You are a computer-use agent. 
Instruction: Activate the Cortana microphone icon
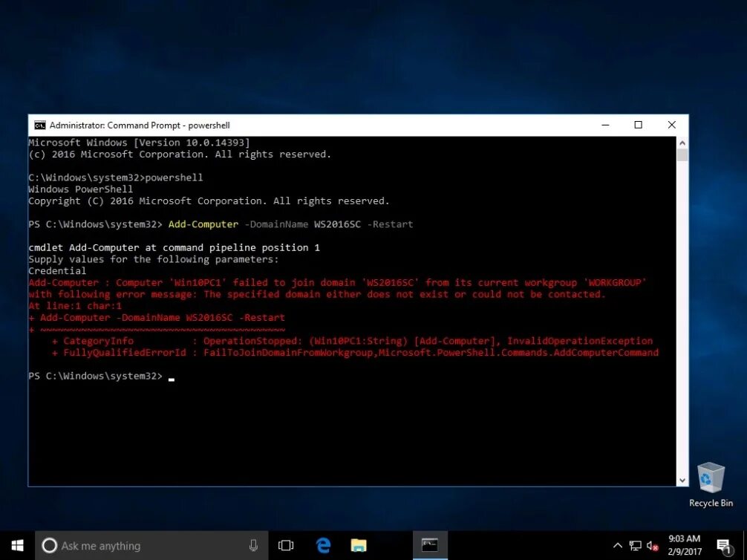point(253,546)
